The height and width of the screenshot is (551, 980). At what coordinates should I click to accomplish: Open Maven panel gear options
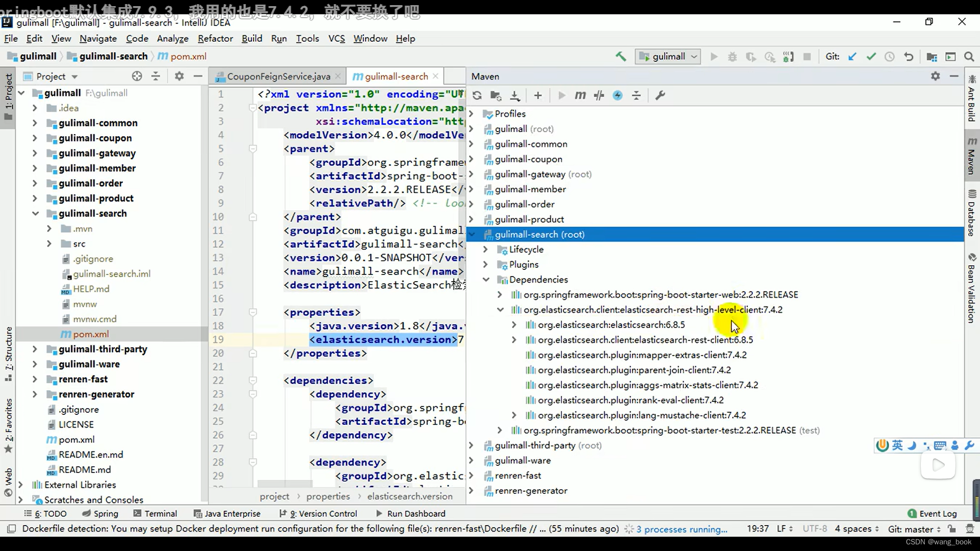point(935,76)
